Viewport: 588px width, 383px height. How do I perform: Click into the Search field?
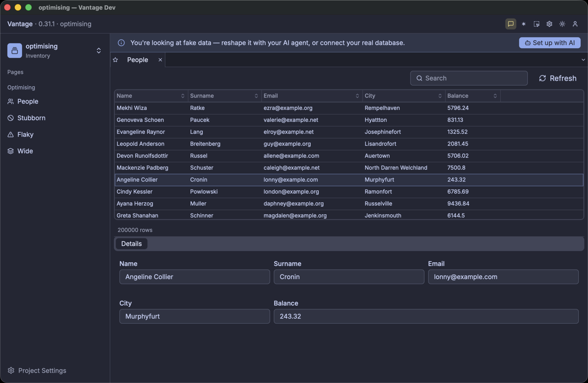coord(469,78)
